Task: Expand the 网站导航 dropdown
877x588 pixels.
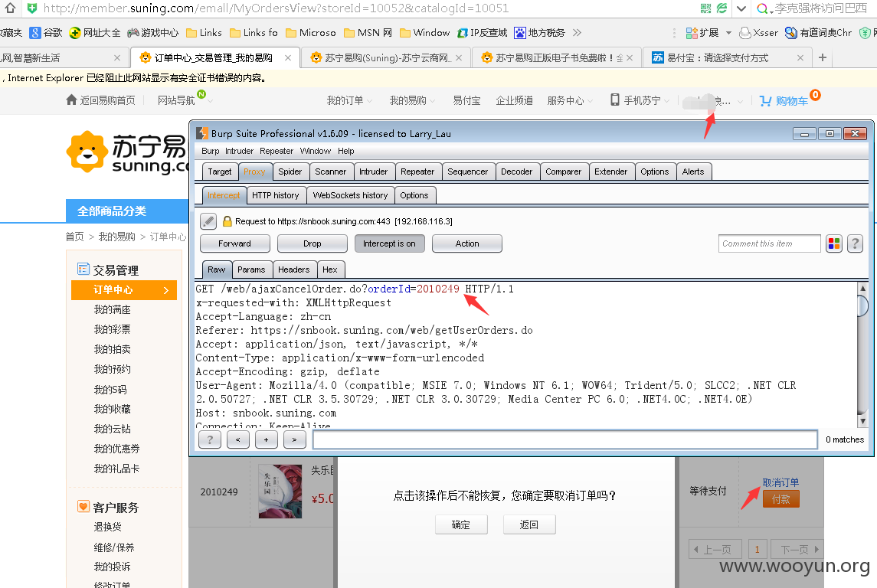Action: [x=210, y=102]
